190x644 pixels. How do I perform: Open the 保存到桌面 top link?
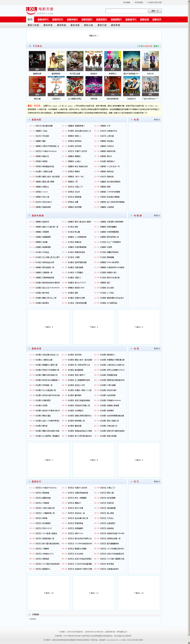pyautogui.click(x=139, y=3)
